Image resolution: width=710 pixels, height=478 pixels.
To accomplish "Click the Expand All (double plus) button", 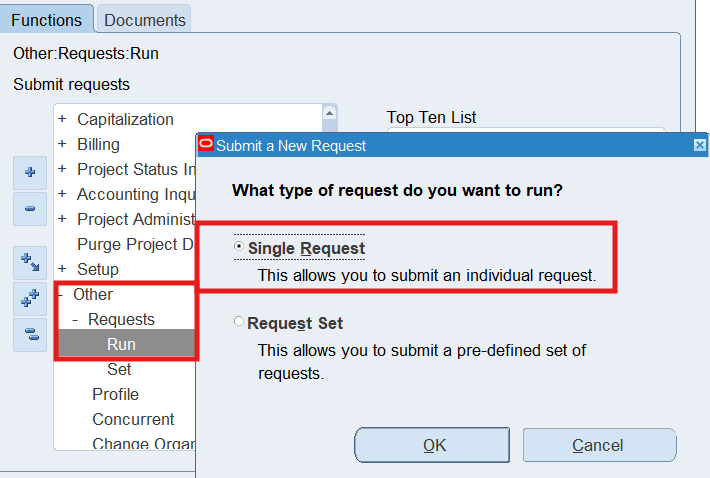I will pos(29,298).
